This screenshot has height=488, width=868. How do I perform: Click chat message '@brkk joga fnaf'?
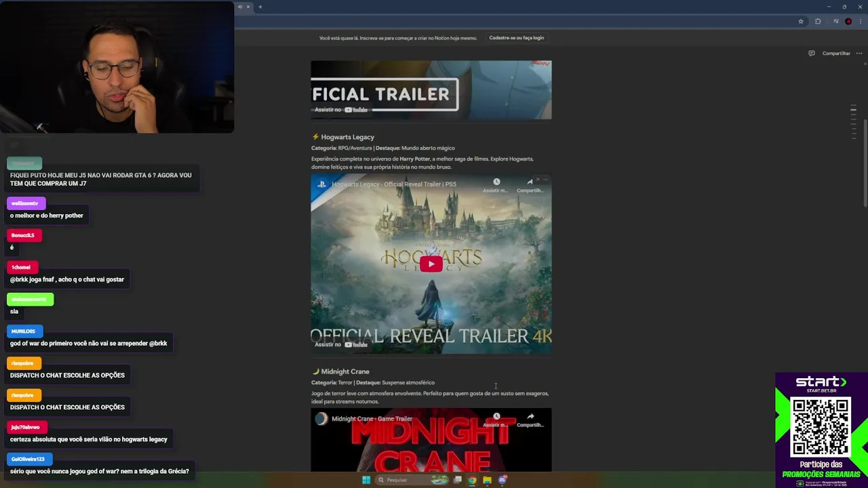(66, 279)
